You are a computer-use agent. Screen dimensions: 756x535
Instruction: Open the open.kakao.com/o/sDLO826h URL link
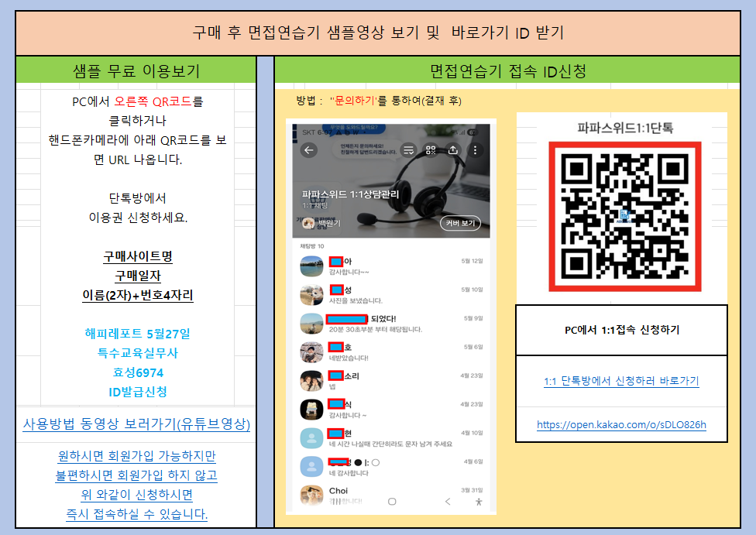[621, 424]
